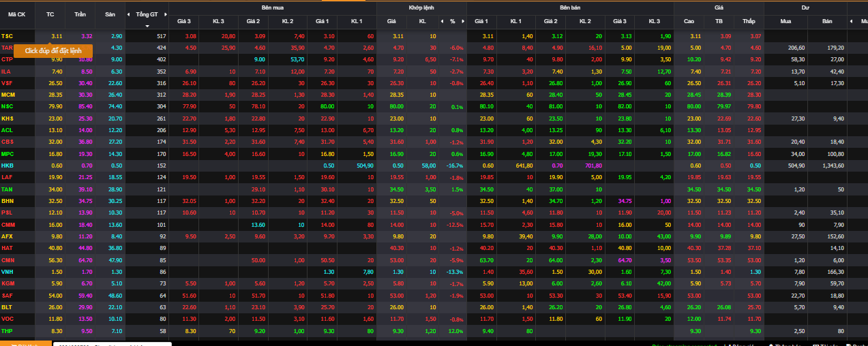Click the right arrow after % column header
Image resolution: width=868 pixels, height=346 pixels.
click(462, 21)
